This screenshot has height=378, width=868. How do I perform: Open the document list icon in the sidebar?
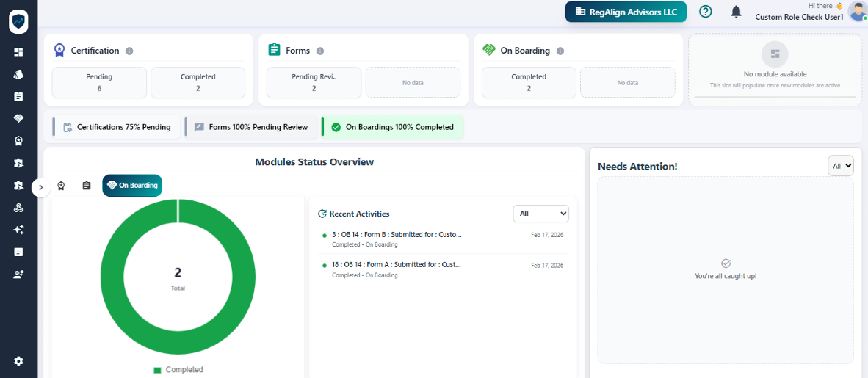click(19, 252)
